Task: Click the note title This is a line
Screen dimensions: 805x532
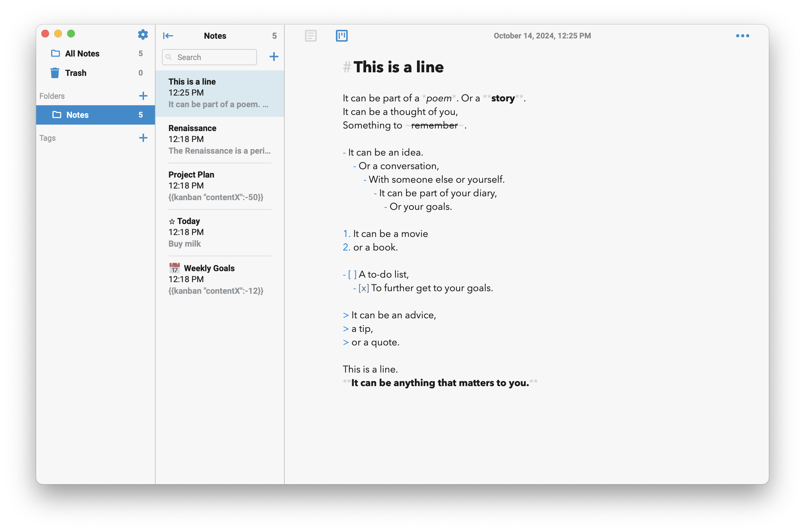Action: click(191, 81)
